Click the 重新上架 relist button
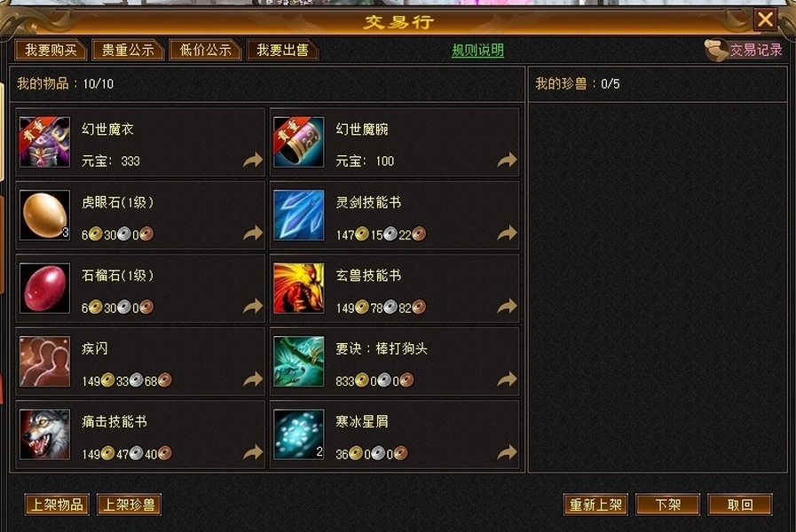The height and width of the screenshot is (532, 796). pyautogui.click(x=595, y=505)
